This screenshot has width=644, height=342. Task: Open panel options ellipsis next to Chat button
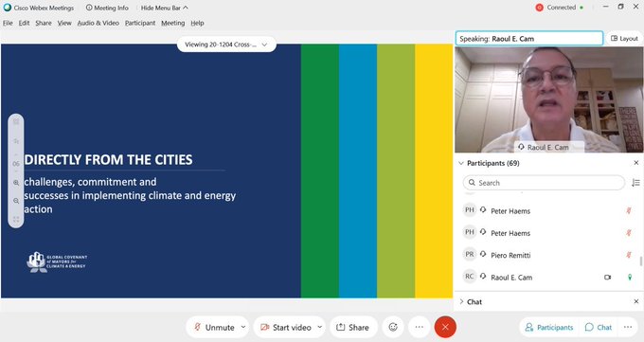628,327
